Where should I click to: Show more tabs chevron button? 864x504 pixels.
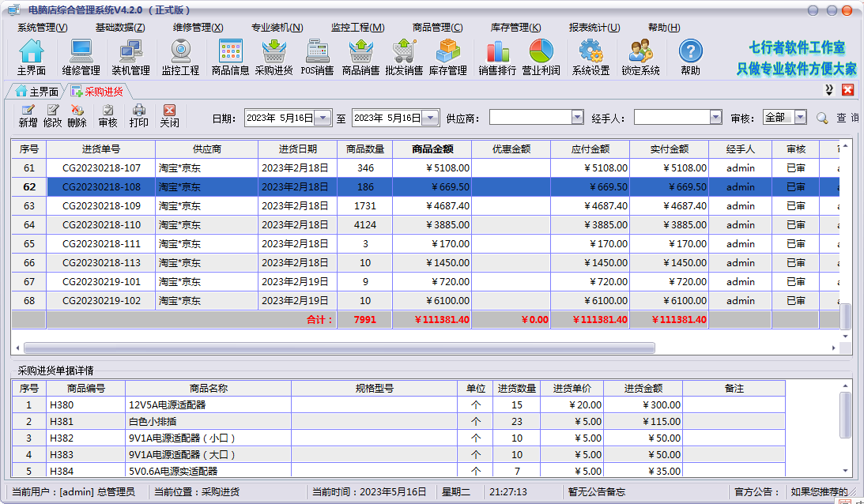pos(828,90)
